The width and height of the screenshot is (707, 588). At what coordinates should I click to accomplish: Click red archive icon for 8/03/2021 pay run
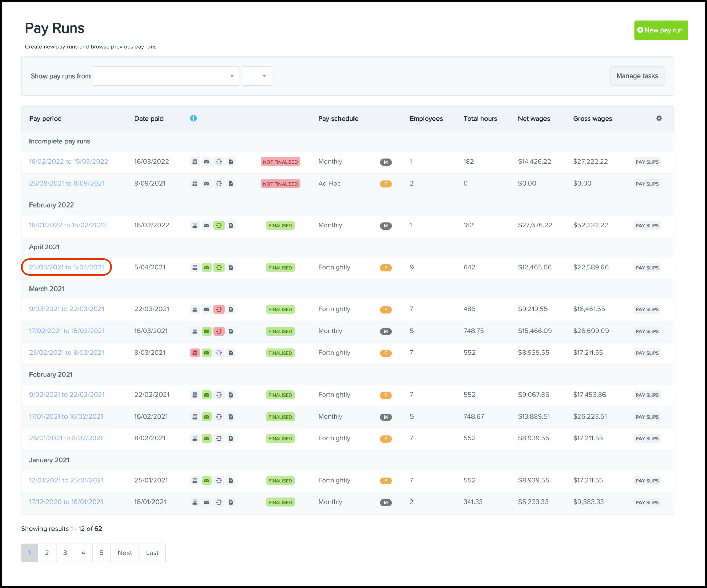(x=195, y=353)
